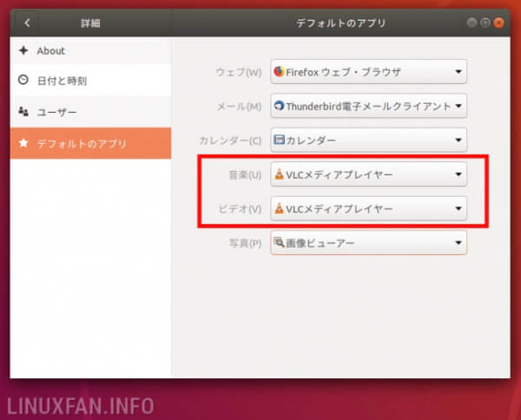Click the メール(M) label
521x420 pixels.
click(239, 107)
